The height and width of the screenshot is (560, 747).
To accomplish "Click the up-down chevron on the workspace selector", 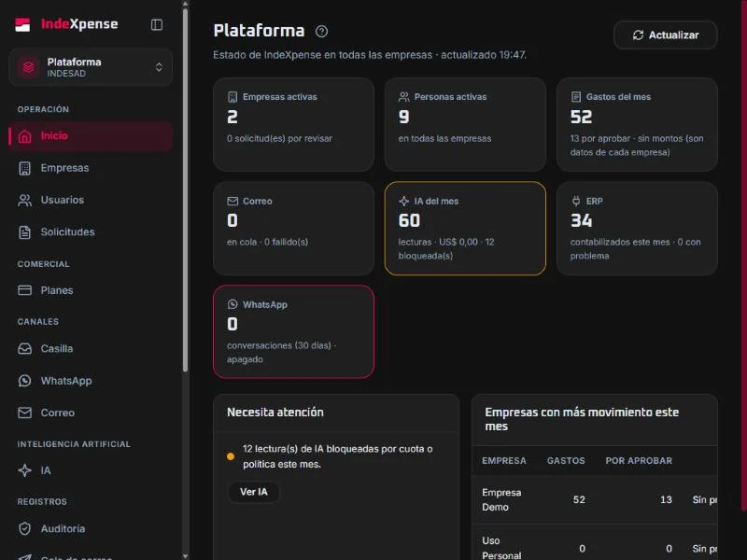I will click(159, 67).
